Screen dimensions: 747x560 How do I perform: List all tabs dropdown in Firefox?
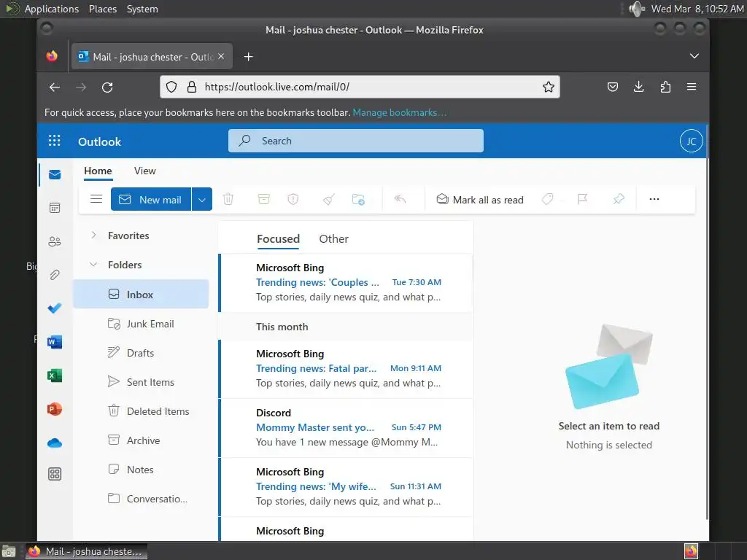[x=694, y=56]
